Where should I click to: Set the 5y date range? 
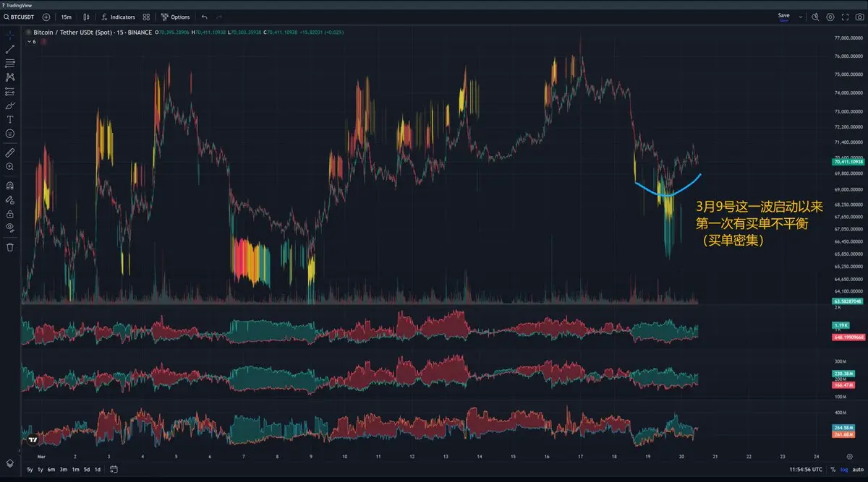click(x=30, y=469)
